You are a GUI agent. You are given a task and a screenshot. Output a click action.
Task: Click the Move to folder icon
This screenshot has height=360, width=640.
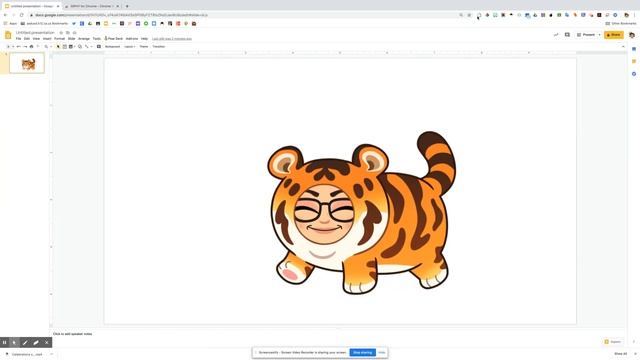tap(68, 33)
